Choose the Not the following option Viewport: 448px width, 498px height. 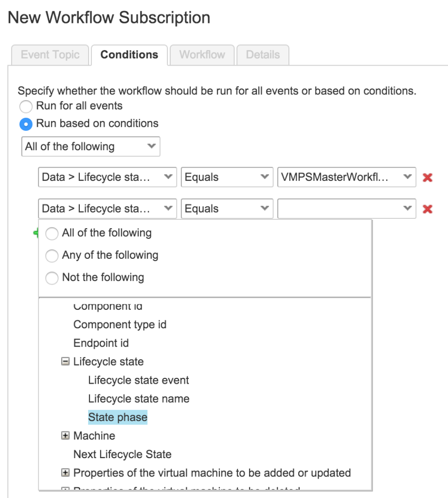pyautogui.click(x=52, y=278)
